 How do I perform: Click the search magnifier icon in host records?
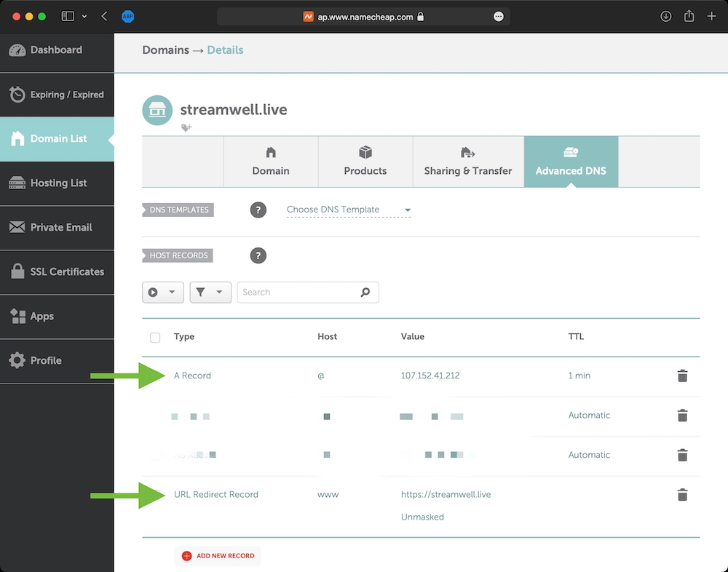pos(365,293)
